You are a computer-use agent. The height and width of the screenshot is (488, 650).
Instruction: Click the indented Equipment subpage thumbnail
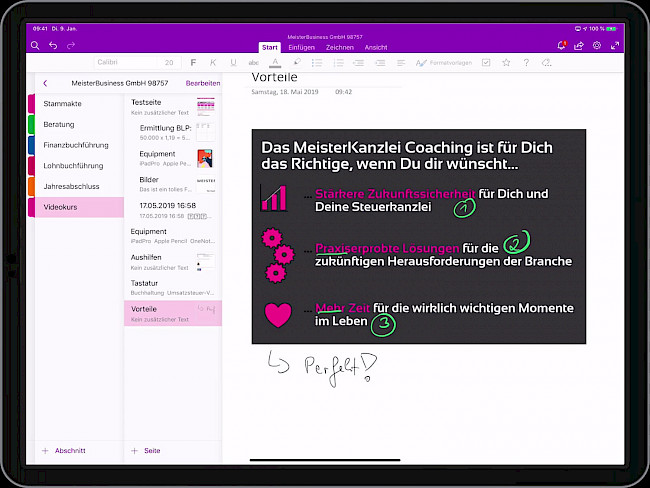pyautogui.click(x=205, y=158)
